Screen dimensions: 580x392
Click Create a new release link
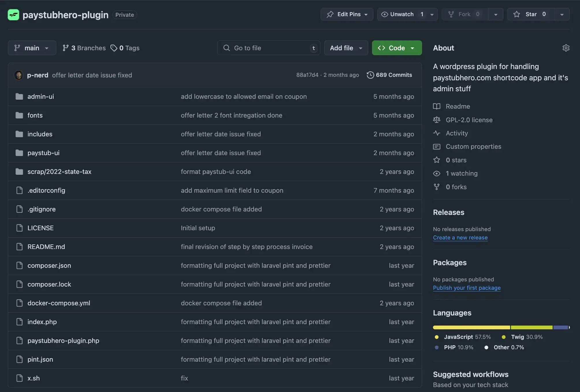[460, 237]
